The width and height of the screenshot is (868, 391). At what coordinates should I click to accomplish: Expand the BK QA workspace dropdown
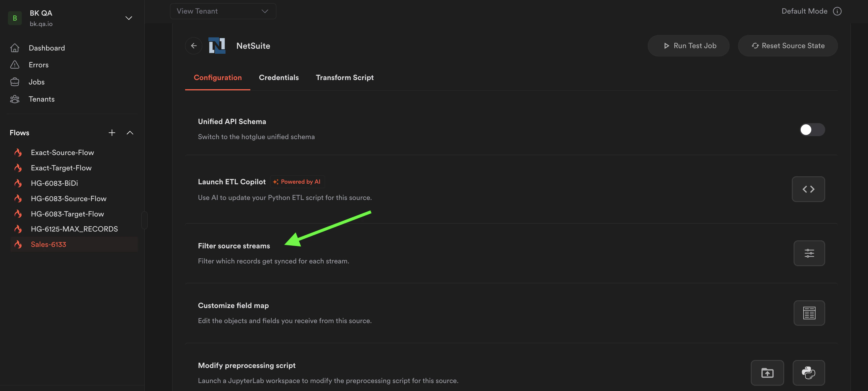pyautogui.click(x=129, y=18)
